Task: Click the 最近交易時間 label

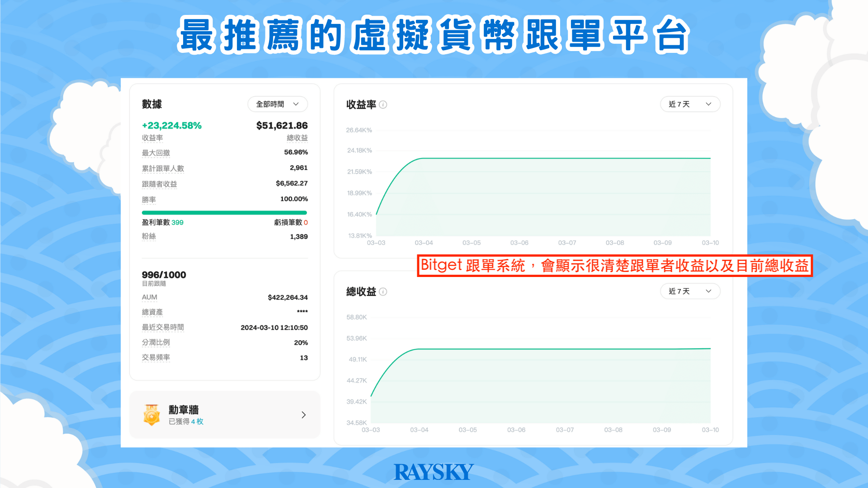Action: point(163,327)
